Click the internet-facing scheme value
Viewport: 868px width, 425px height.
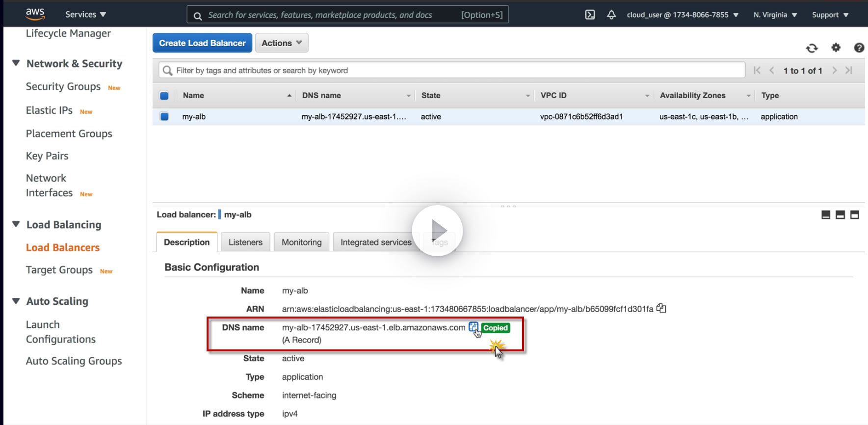[309, 396]
